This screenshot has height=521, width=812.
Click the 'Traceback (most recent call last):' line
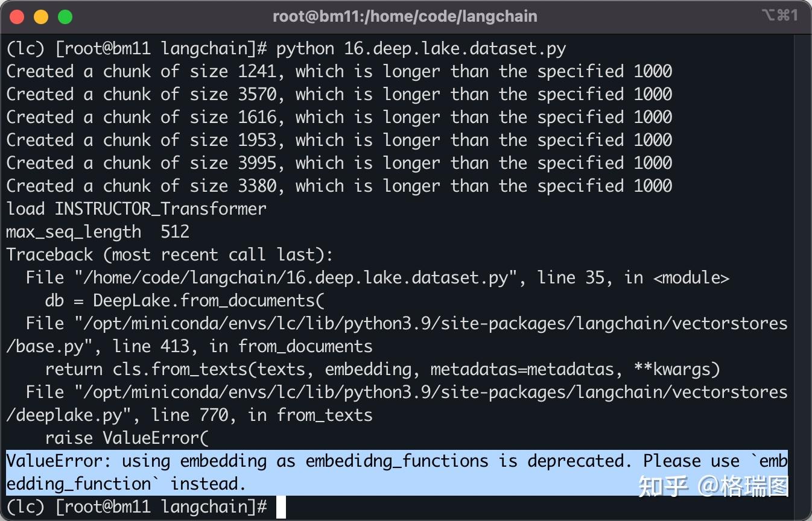tap(170, 255)
